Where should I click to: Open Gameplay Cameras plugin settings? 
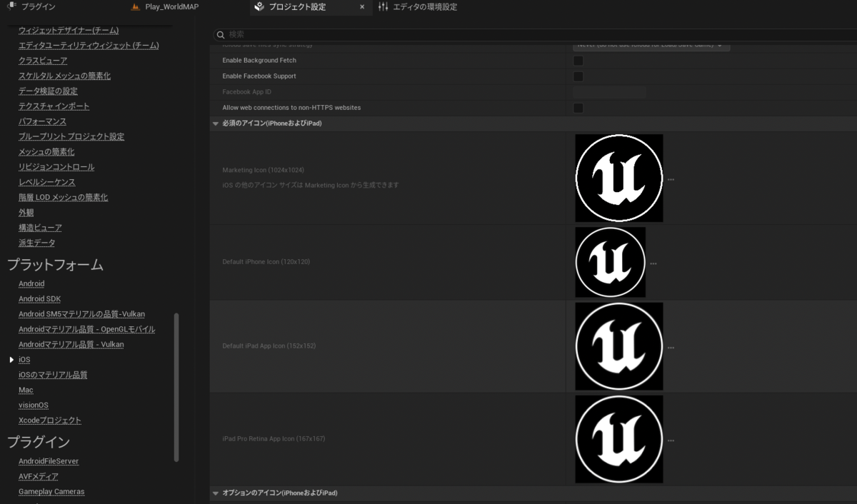[x=51, y=491]
